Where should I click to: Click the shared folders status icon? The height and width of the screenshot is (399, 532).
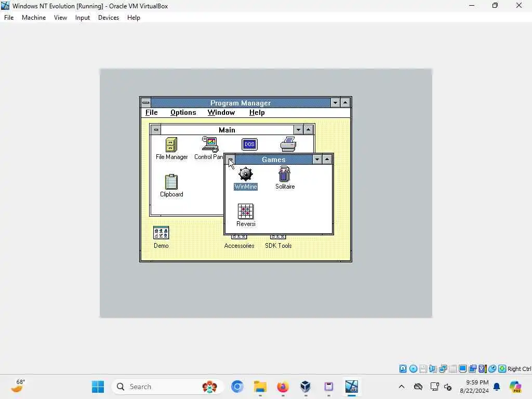click(x=472, y=369)
